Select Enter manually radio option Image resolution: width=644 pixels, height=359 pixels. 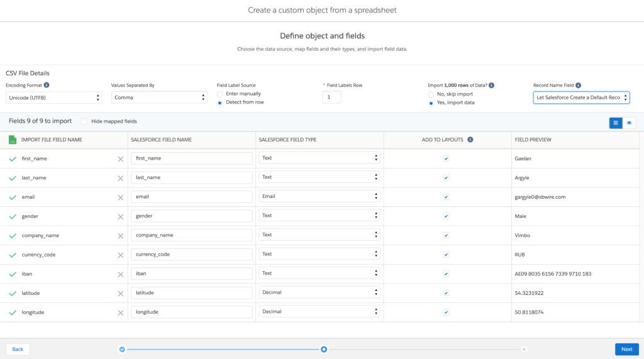(219, 94)
